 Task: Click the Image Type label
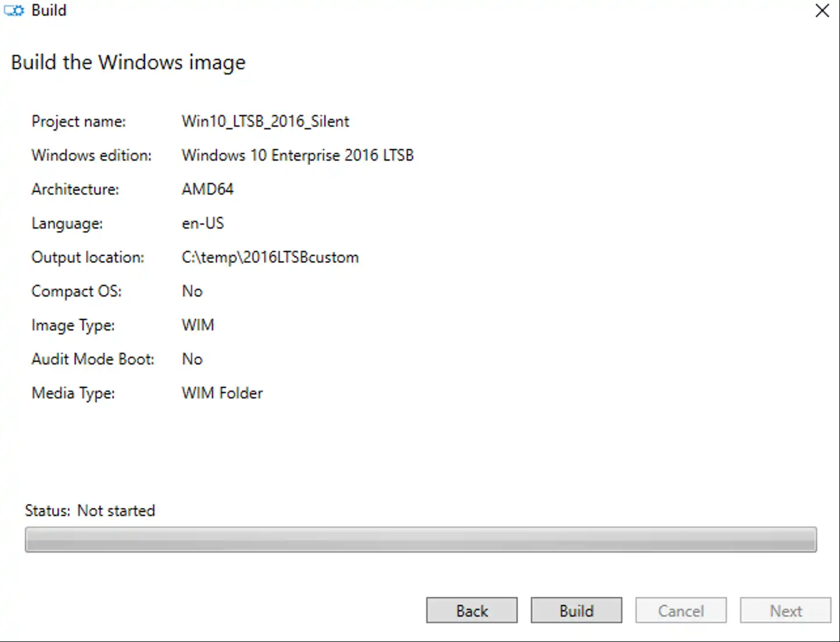73,326
